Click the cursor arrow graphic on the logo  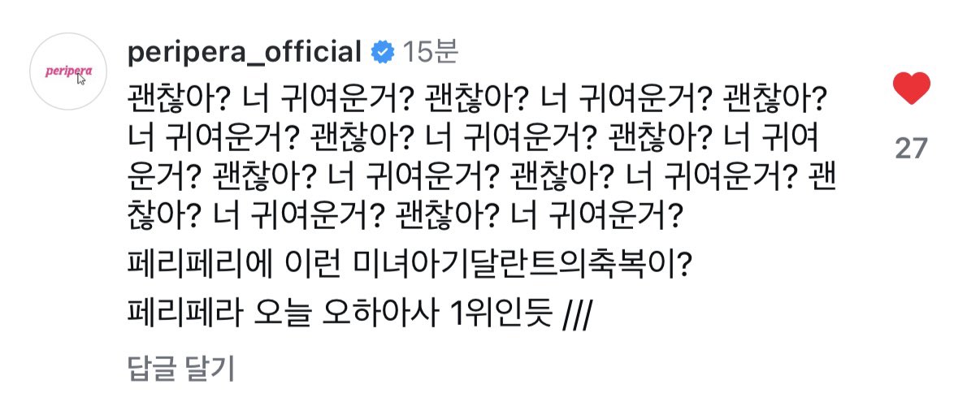coord(80,81)
